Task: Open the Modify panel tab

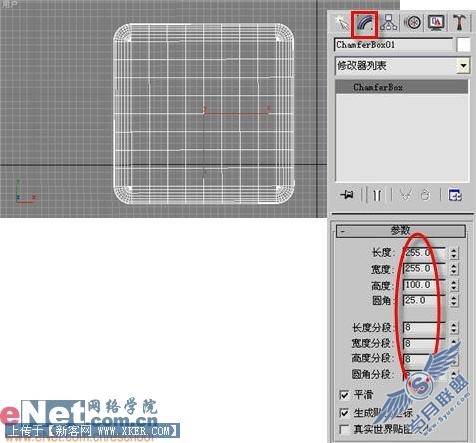Action: 364,23
